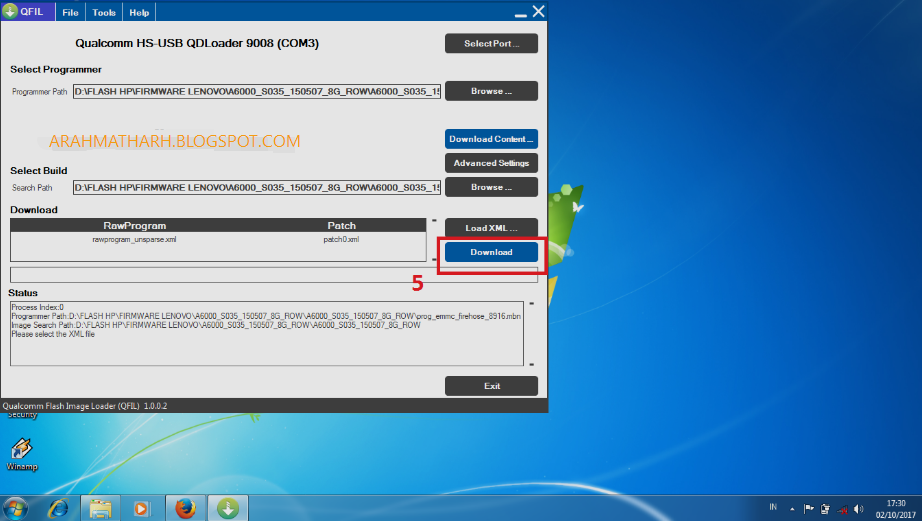Show hidden system tray icons
The width and height of the screenshot is (922, 521).
(792, 509)
